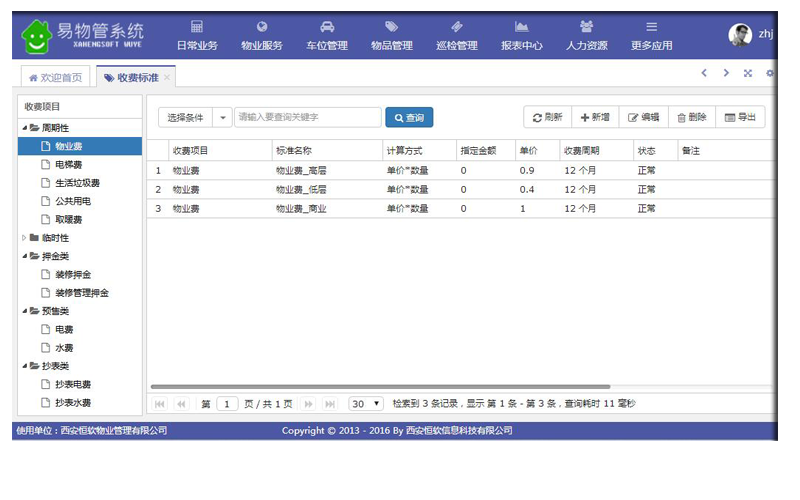This screenshot has width=800, height=500.
Task: Click the 查询 search button
Action: coord(409,117)
